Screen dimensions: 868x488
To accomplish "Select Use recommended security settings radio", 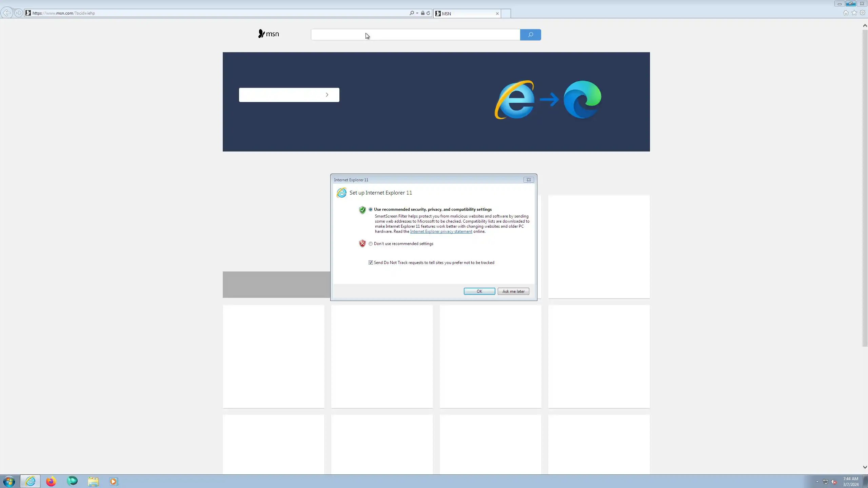I will click(x=371, y=209).
